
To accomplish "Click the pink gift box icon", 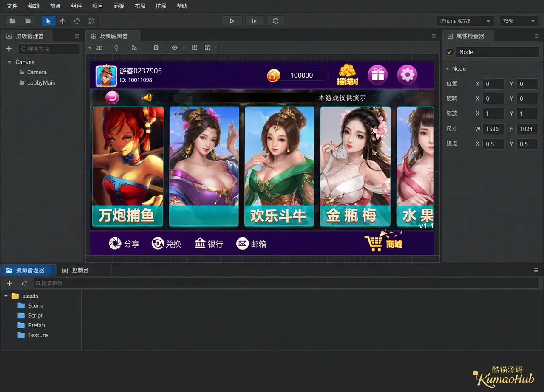I will [x=377, y=75].
